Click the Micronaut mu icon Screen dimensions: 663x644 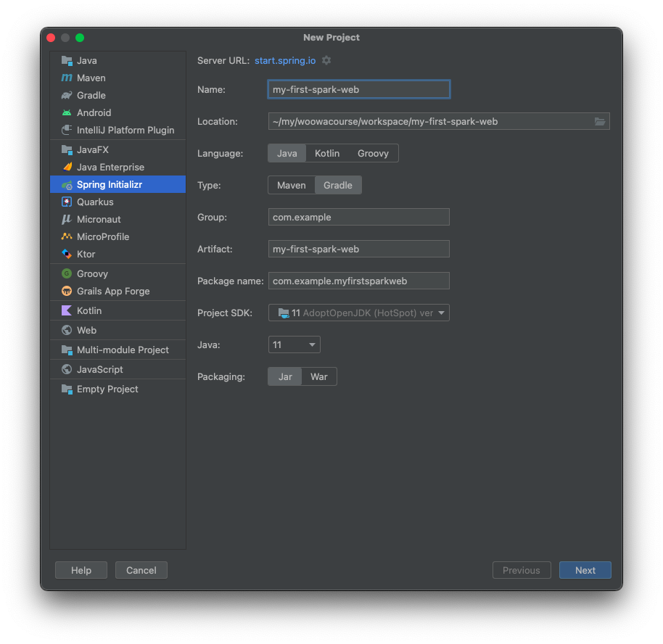click(x=67, y=219)
